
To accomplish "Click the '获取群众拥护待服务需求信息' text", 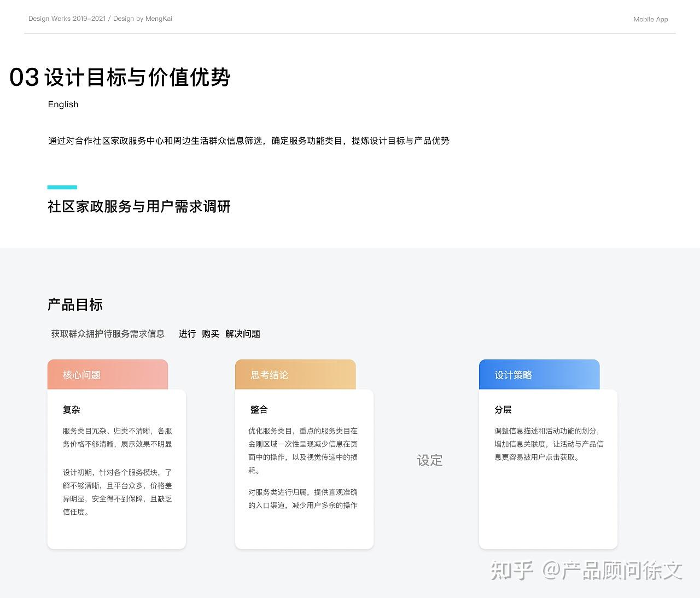I will [108, 333].
